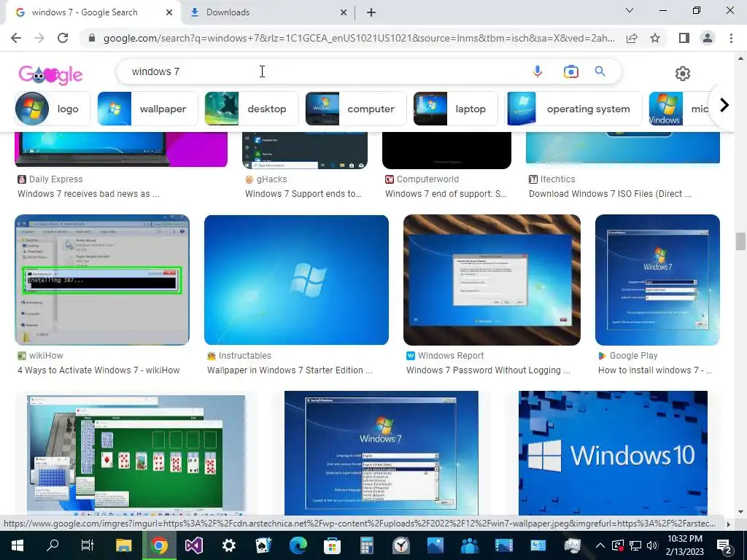Open taskbar search magnifier
Viewport: 747px width, 560px height.
click(53, 545)
